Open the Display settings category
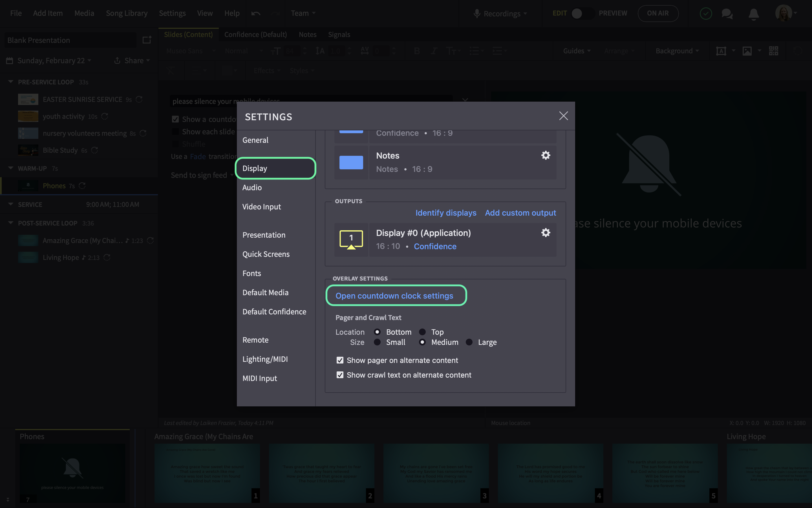Image resolution: width=812 pixels, height=508 pixels. click(275, 168)
